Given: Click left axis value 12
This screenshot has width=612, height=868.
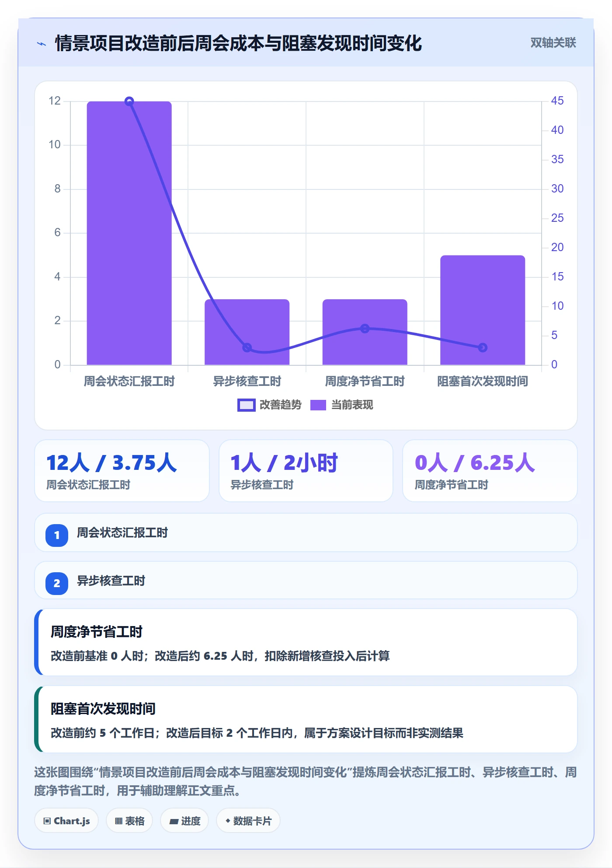Looking at the screenshot, I should [55, 101].
